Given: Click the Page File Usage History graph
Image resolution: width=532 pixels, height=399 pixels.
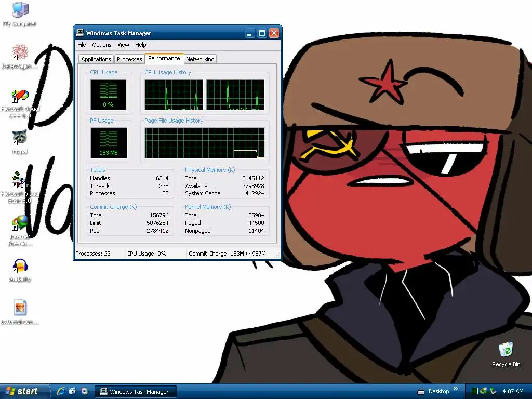Looking at the screenshot, I should (205, 143).
